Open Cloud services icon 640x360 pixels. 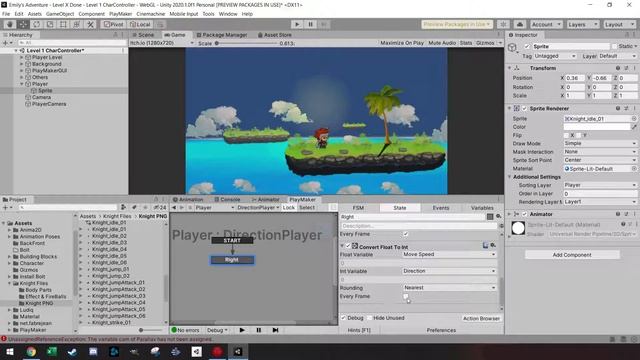pyautogui.click(x=520, y=24)
